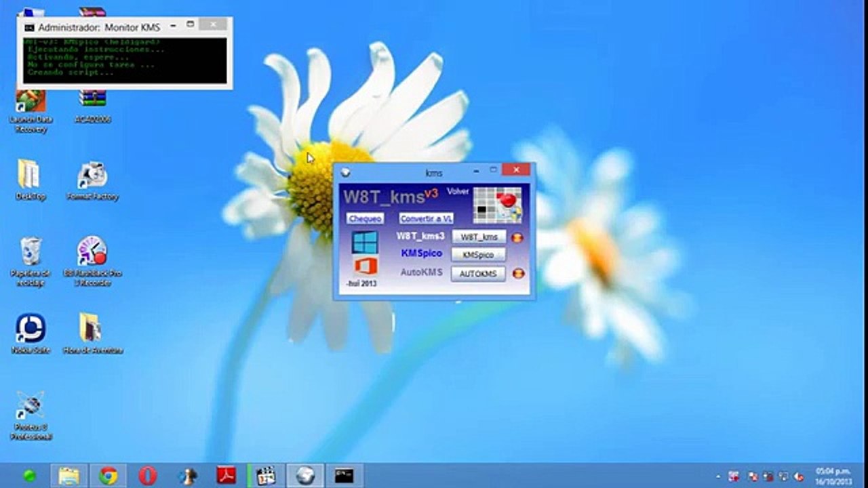Select the Nokia Suite desktop icon
This screenshot has height=488, width=868.
[x=31, y=333]
